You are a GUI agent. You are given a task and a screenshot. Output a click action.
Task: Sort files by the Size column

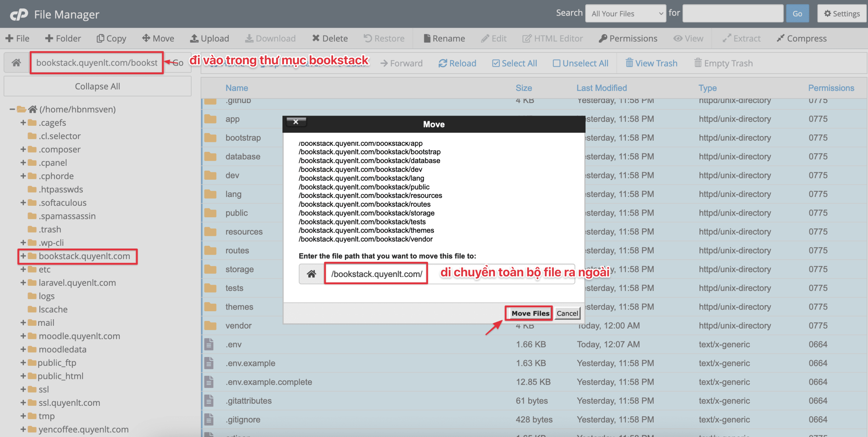point(524,88)
